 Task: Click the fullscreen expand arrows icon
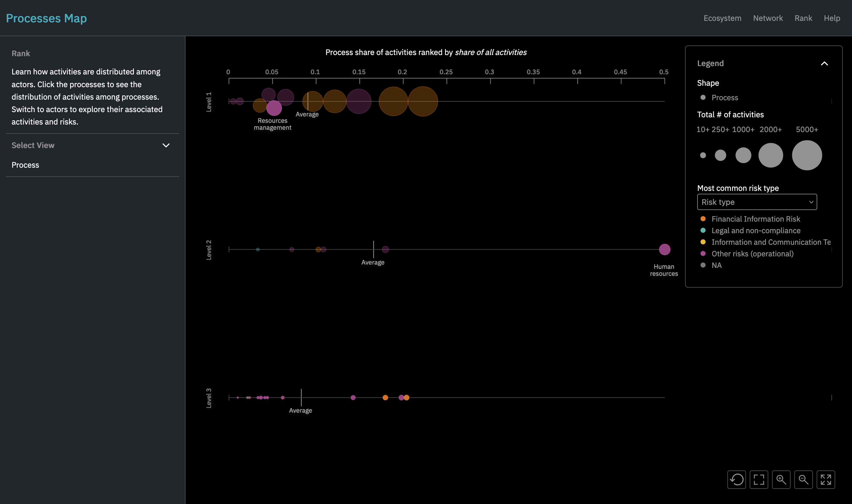pyautogui.click(x=826, y=480)
